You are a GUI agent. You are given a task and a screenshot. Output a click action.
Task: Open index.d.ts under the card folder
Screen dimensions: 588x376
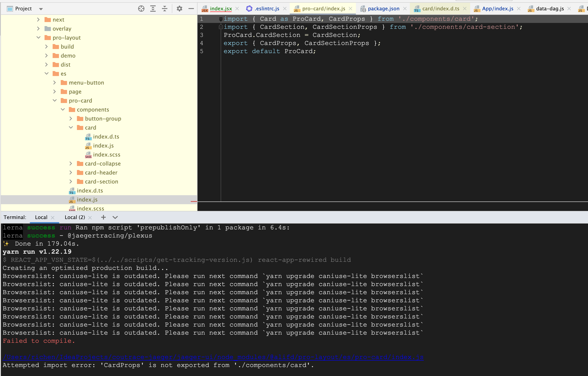(x=106, y=137)
